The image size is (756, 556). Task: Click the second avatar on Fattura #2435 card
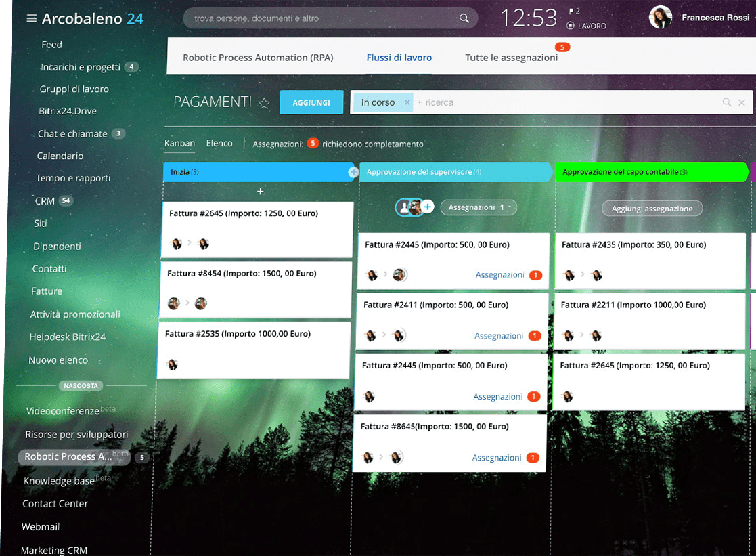pyautogui.click(x=597, y=275)
